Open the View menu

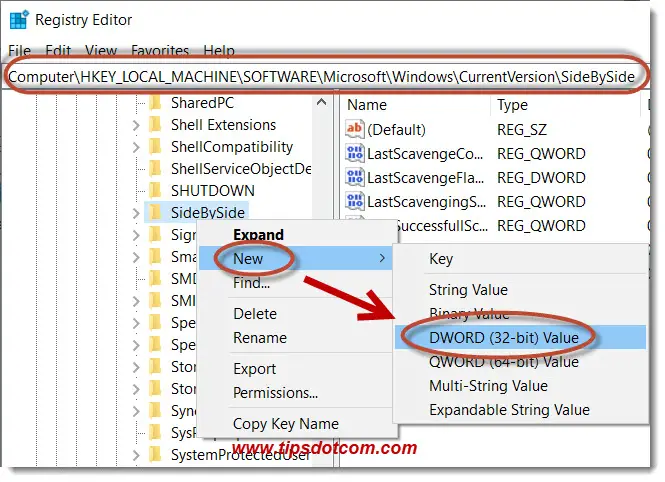point(101,51)
